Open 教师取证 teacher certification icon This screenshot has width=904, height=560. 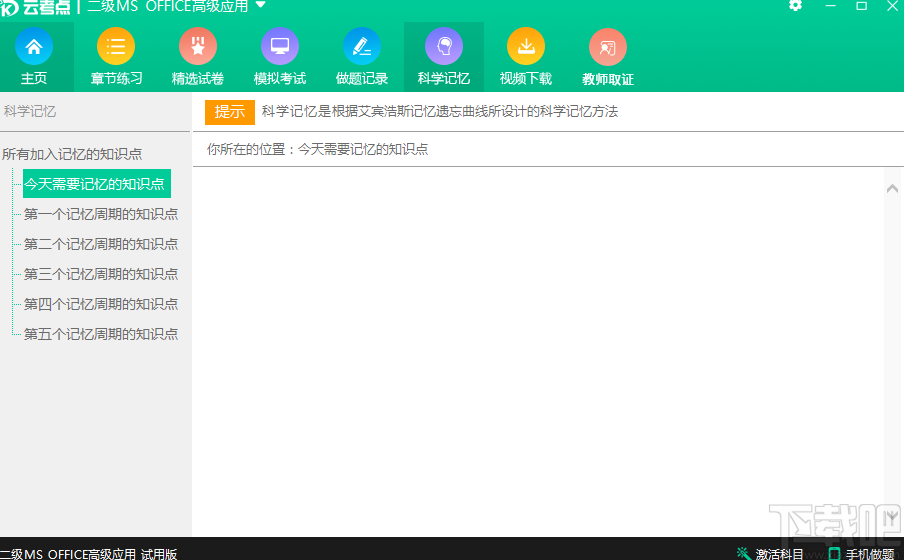(608, 47)
